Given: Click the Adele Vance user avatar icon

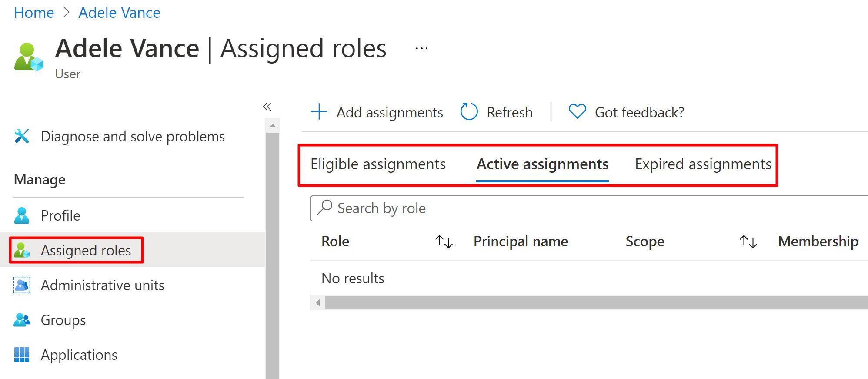Looking at the screenshot, I should (x=28, y=57).
